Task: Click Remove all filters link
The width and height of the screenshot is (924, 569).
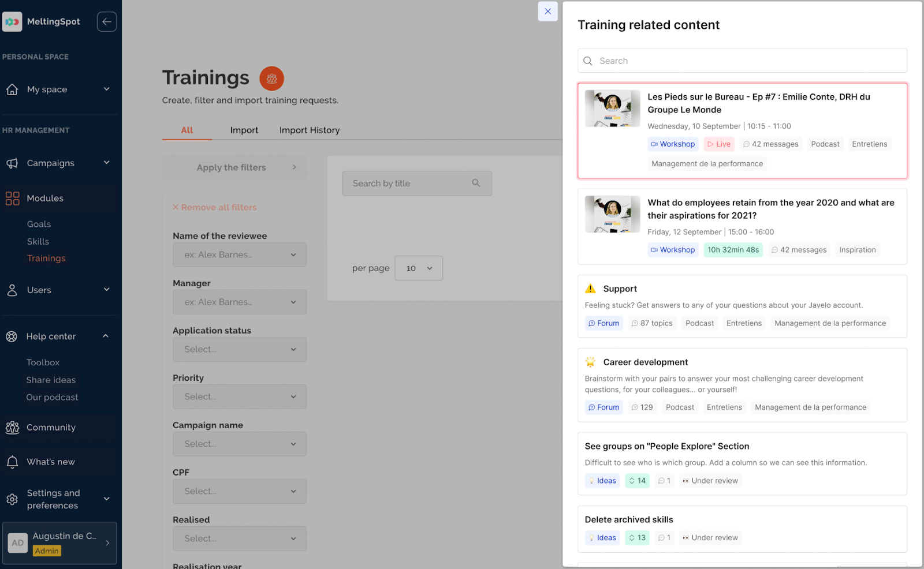Action: pos(215,208)
